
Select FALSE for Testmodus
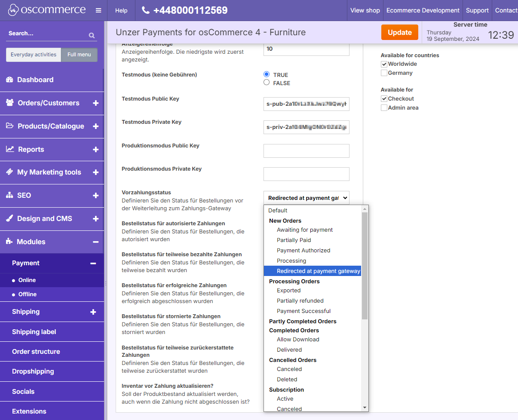pos(267,83)
